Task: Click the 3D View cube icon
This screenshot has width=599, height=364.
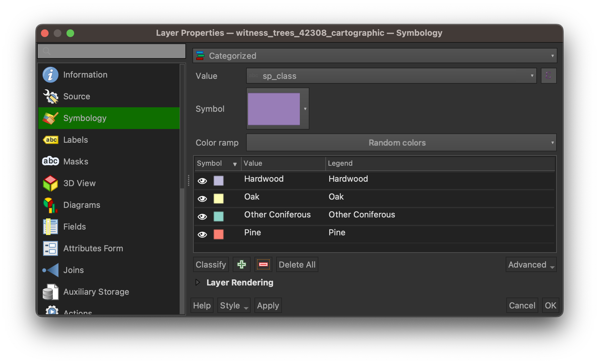Action: click(x=51, y=183)
